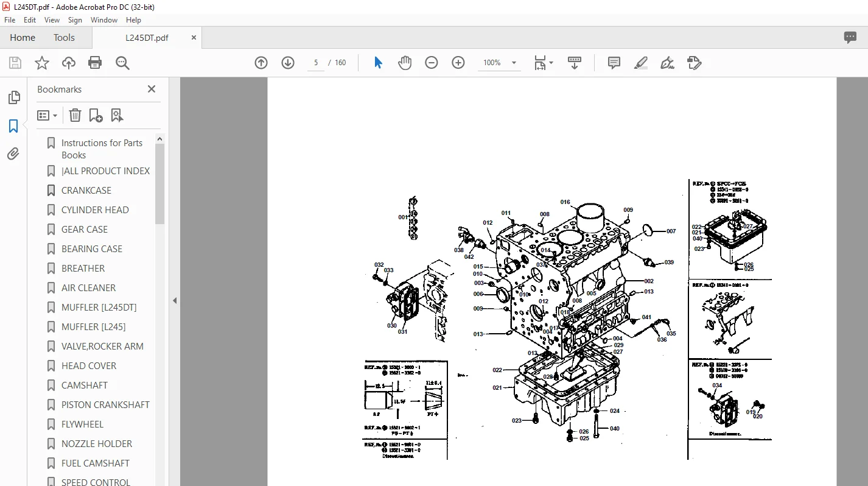Select the CAMSHAFT bookmark
The height and width of the screenshot is (486, 868).
coord(85,386)
